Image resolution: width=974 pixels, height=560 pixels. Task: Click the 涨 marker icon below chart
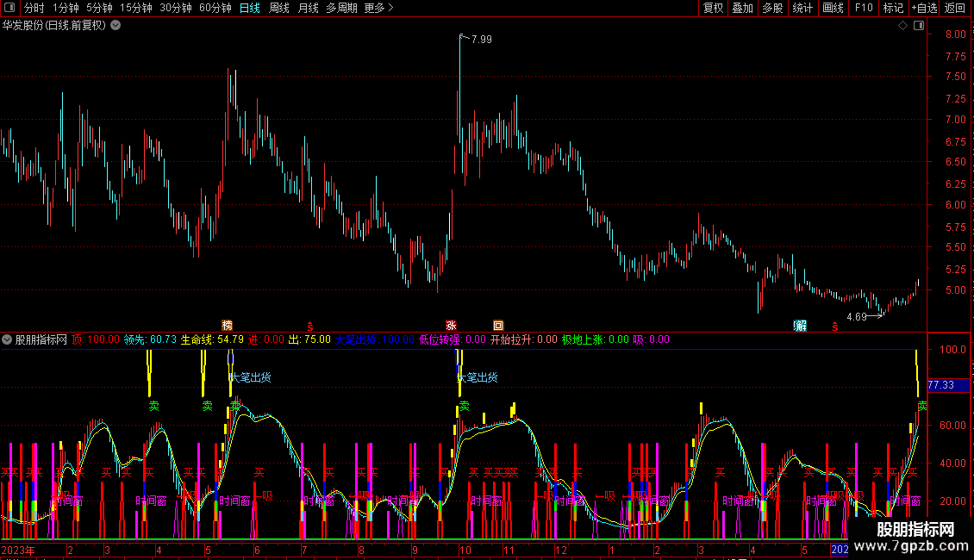point(451,326)
